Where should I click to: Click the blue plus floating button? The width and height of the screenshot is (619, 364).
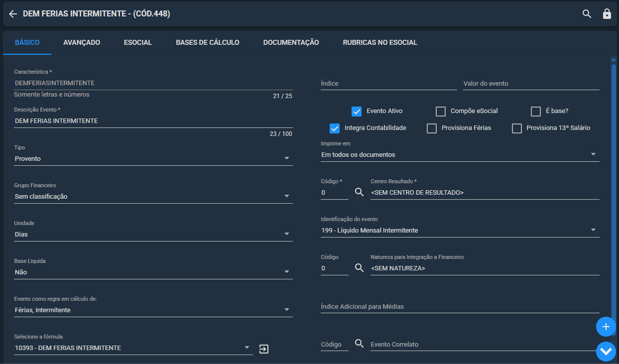[606, 327]
